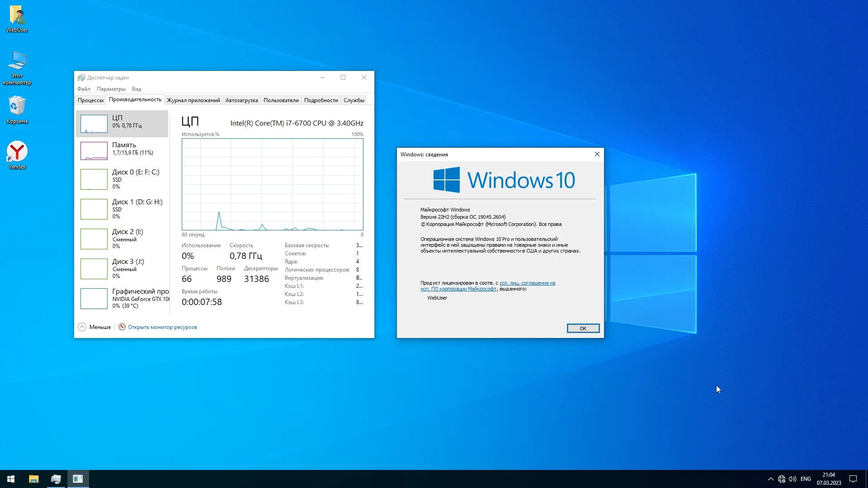Open the Файл menu in Task Manager

tap(84, 89)
